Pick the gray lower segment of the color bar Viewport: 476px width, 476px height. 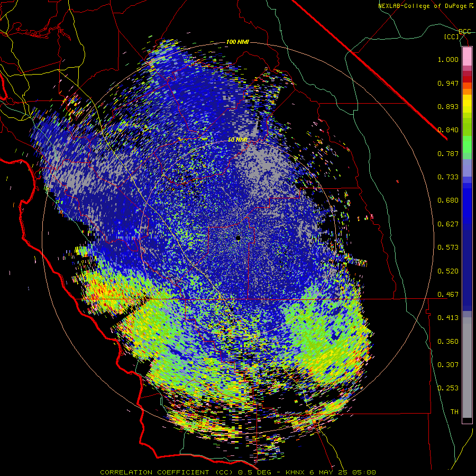click(467, 368)
